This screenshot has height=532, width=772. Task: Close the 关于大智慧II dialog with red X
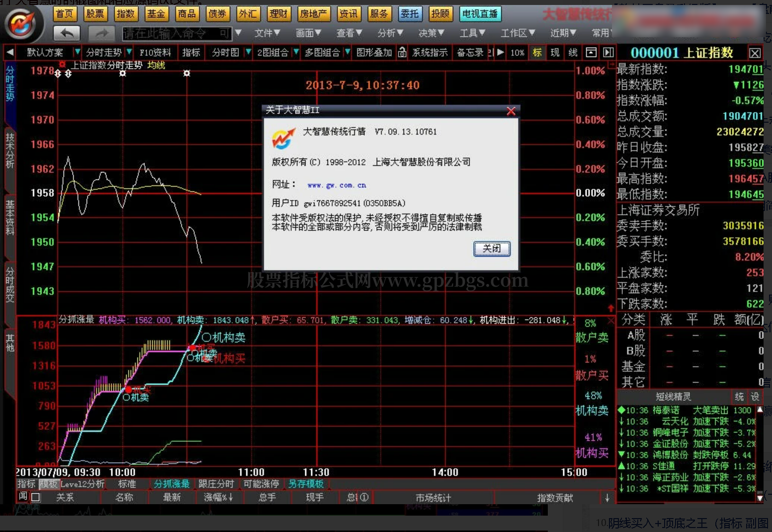511,111
